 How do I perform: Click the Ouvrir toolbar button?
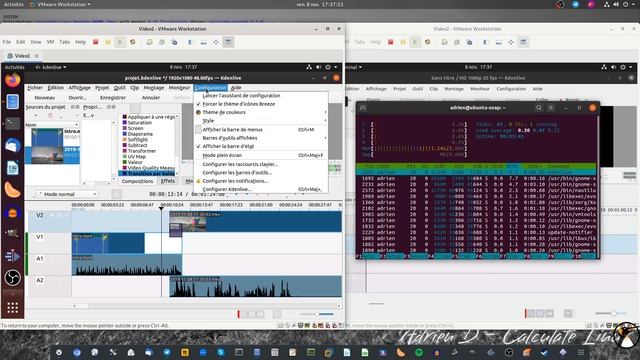pyautogui.click(x=78, y=98)
